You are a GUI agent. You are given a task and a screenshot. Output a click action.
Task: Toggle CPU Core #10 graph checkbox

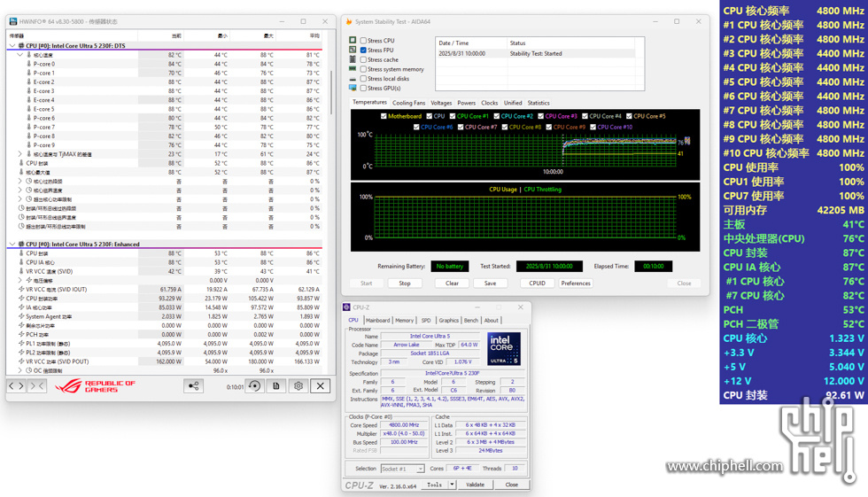(x=593, y=127)
